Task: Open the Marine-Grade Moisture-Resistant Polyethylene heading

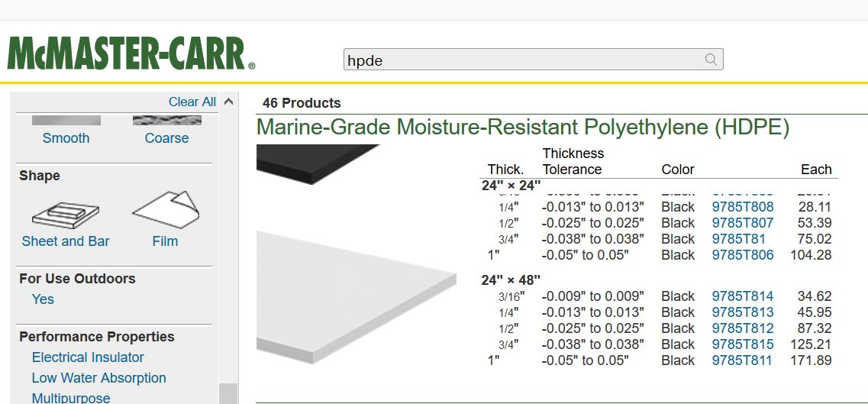Action: coord(523,128)
